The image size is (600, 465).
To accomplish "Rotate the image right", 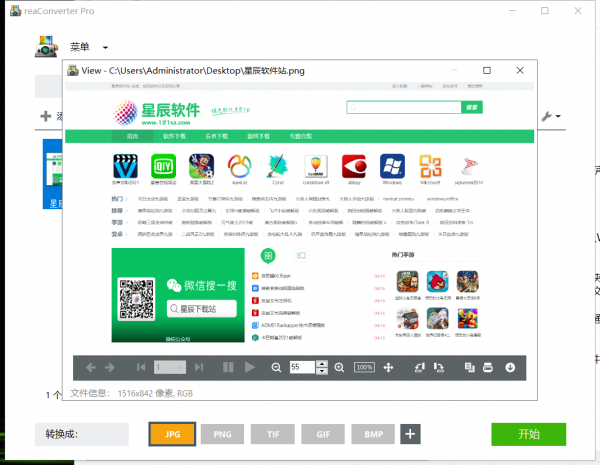I will click(439, 367).
